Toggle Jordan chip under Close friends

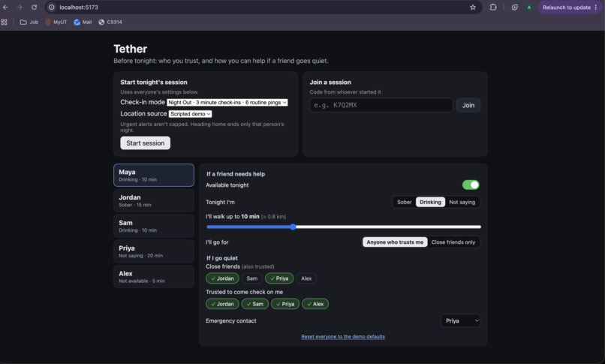point(222,278)
